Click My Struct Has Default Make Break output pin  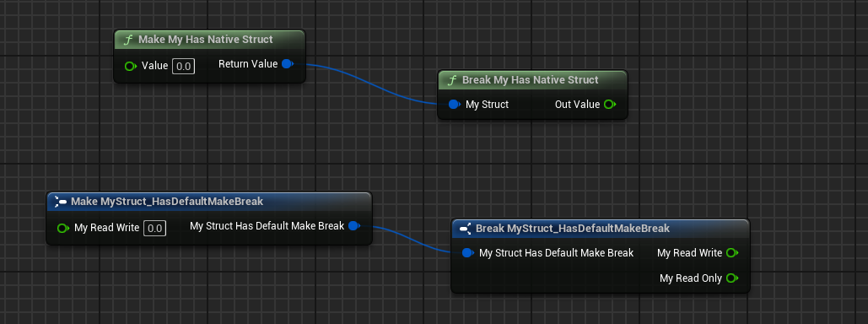(x=355, y=225)
